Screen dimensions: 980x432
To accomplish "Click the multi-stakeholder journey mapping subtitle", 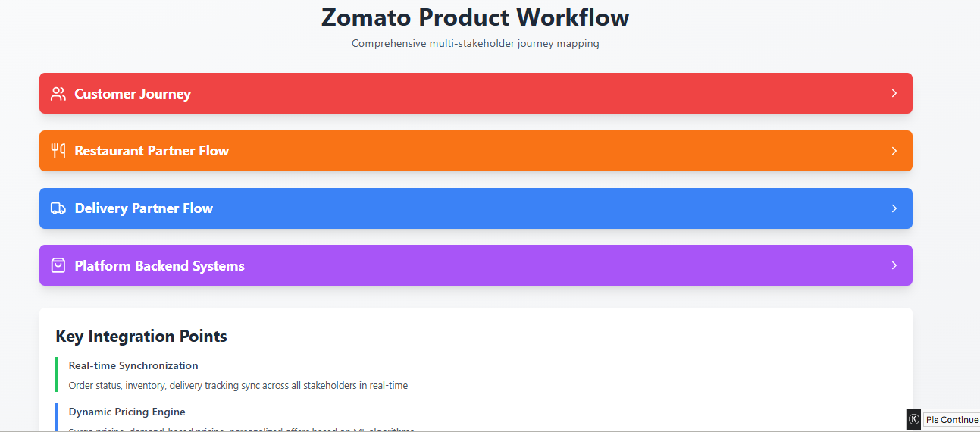I will point(475,44).
